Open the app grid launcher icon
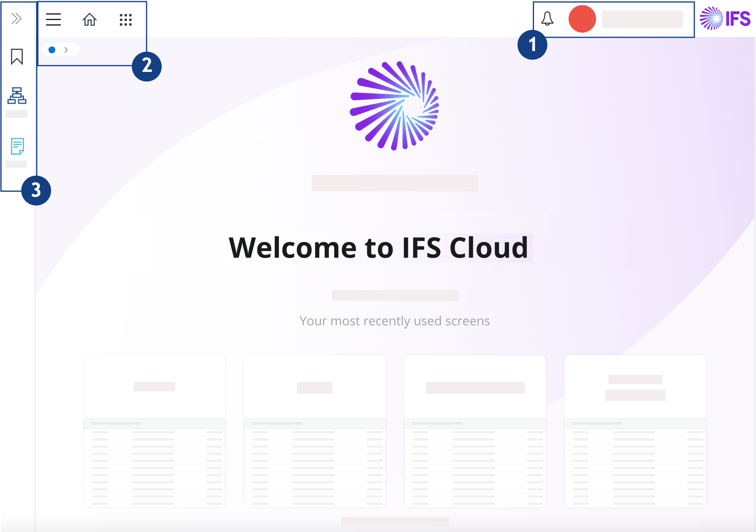756x532 pixels. tap(126, 20)
